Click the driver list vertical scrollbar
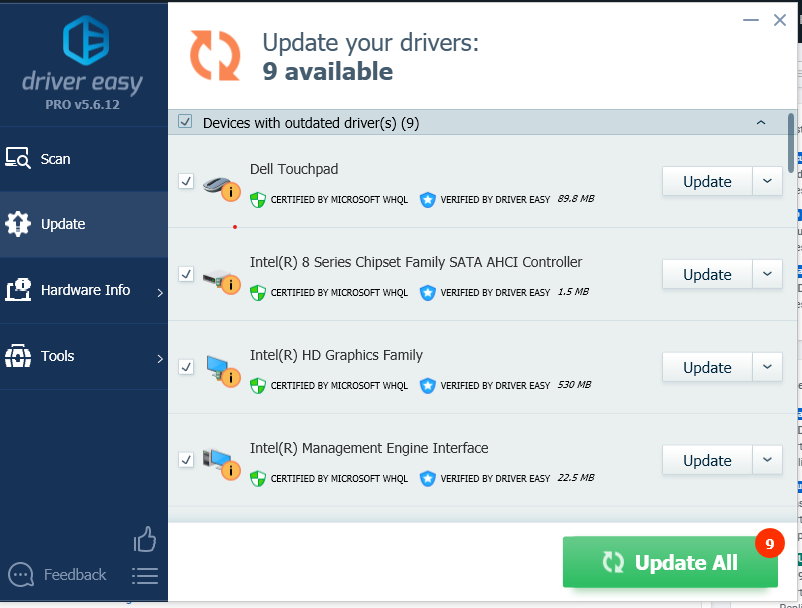Viewport: 802px width, 608px height. pyautogui.click(x=792, y=143)
